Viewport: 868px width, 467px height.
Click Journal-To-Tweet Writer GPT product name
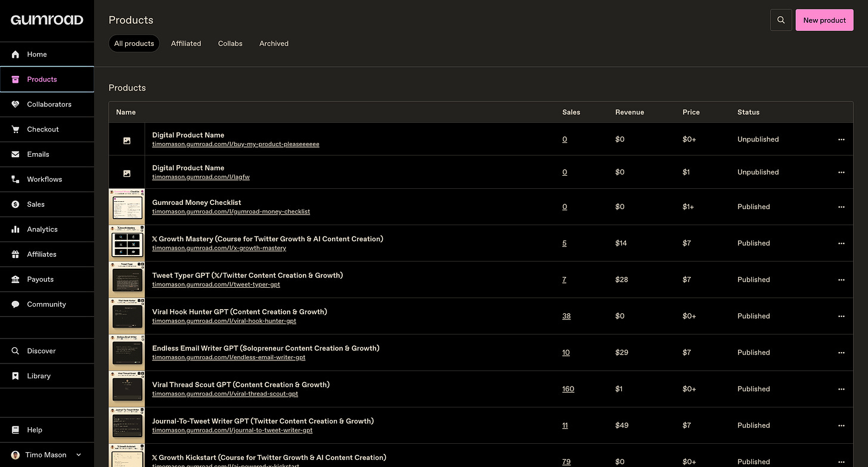pyautogui.click(x=263, y=421)
